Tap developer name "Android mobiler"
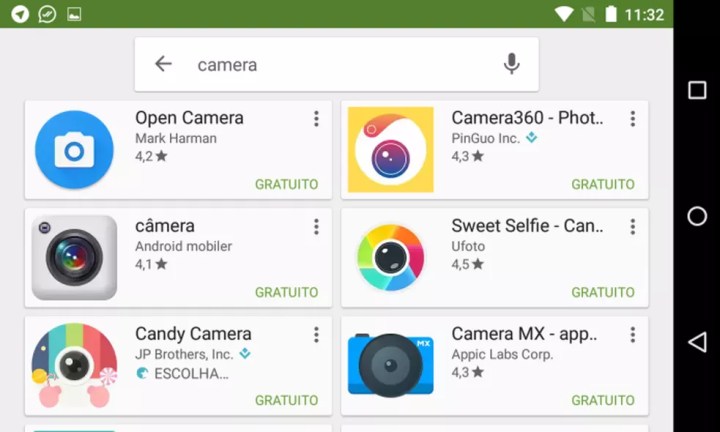This screenshot has height=432, width=720. [183, 246]
